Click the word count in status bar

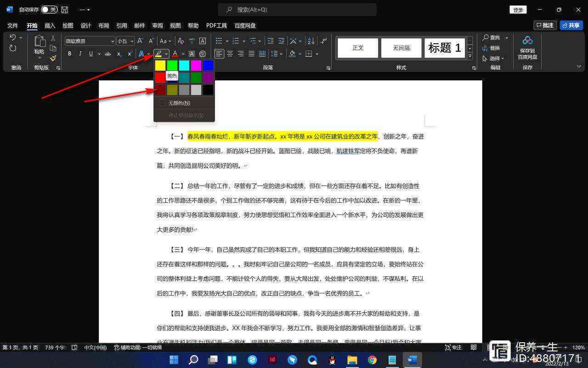[55, 348]
